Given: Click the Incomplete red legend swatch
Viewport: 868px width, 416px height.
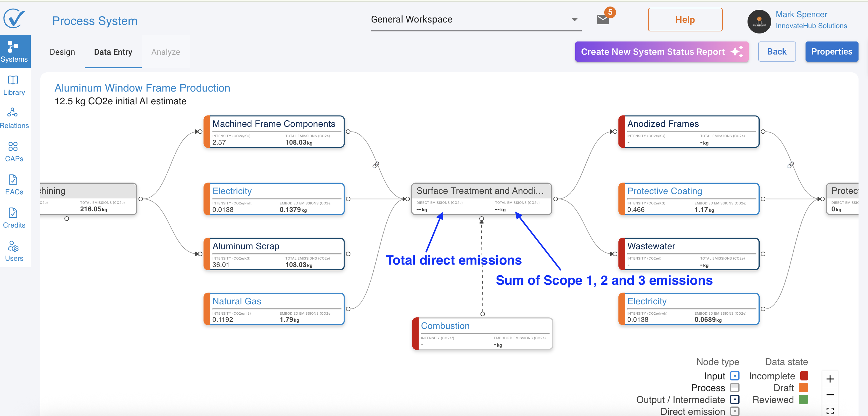Looking at the screenshot, I should (x=804, y=375).
